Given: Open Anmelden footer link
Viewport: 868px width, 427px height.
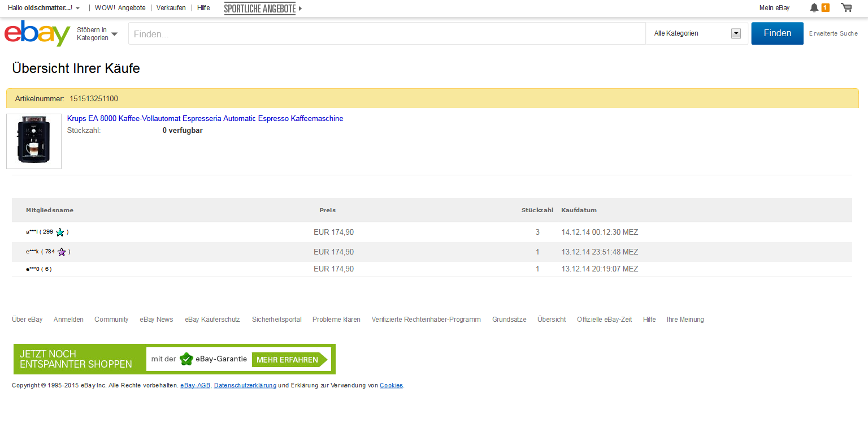Looking at the screenshot, I should (68, 320).
